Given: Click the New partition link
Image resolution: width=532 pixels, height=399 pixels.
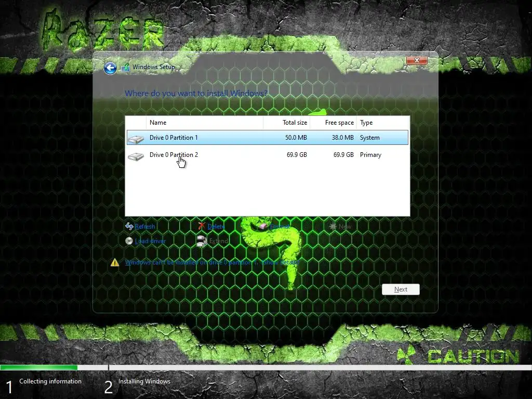Looking at the screenshot, I should (345, 227).
